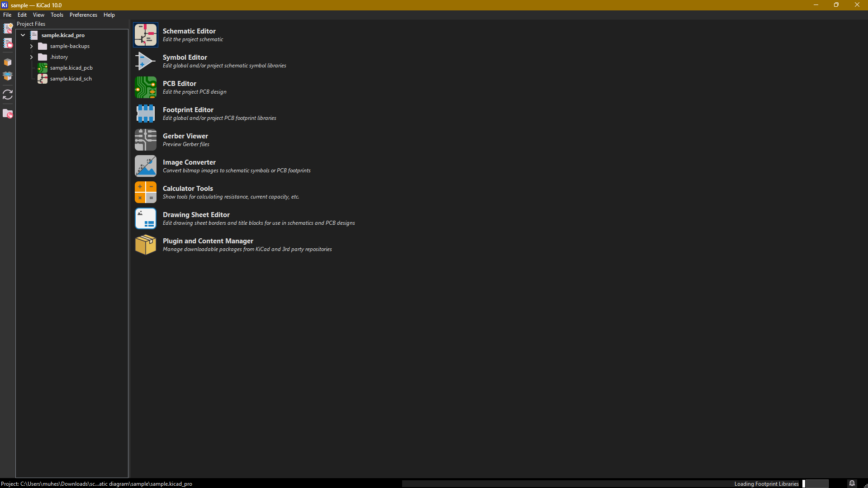
Task: Select sample.kicad_pro in project tree
Action: point(63,35)
